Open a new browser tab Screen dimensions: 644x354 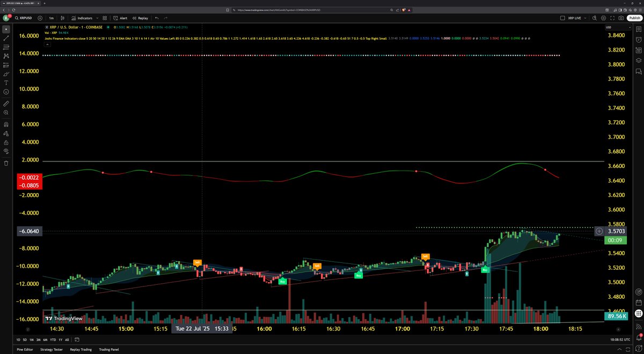44,3
